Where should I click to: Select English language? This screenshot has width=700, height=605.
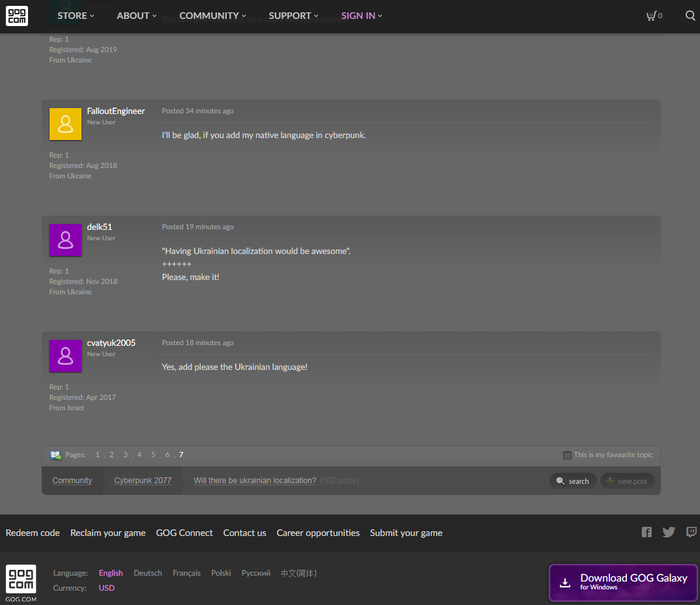click(111, 573)
